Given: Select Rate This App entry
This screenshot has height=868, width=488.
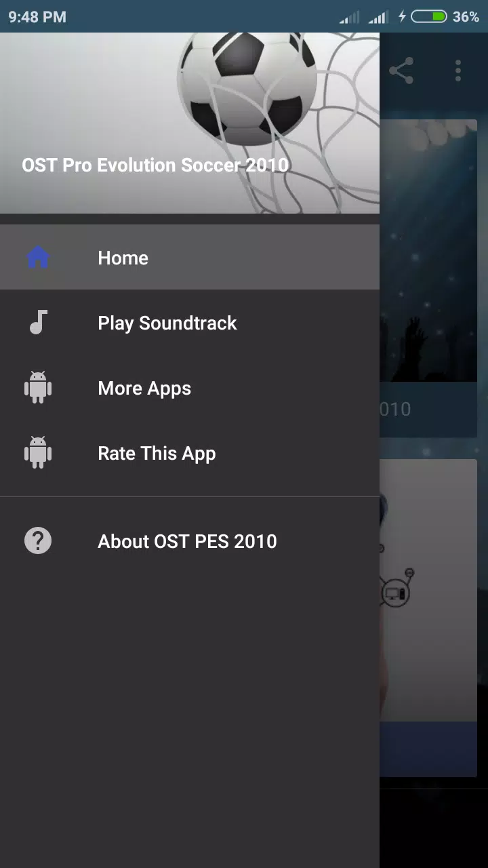Looking at the screenshot, I should (190, 453).
